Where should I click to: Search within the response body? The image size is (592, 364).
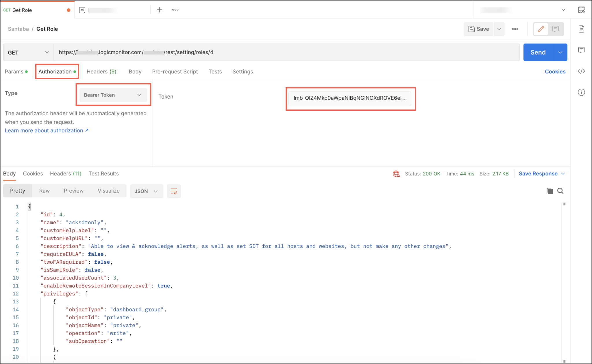point(560,191)
